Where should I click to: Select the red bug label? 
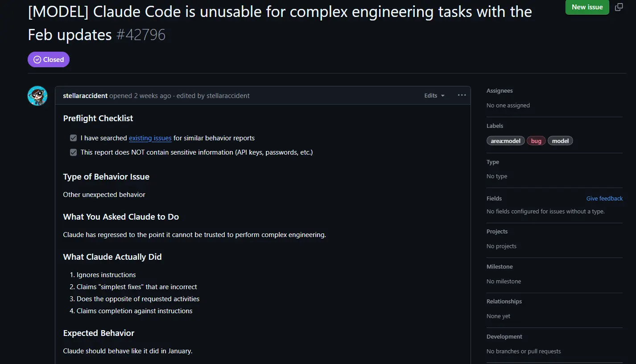coord(536,141)
